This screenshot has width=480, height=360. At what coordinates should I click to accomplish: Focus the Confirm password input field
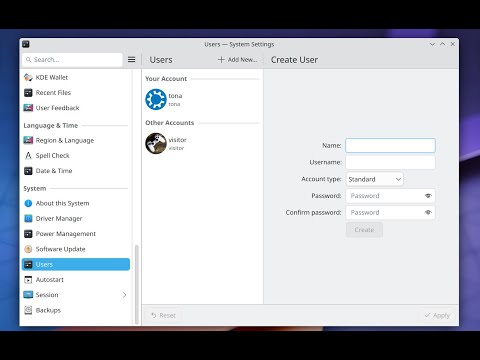pyautogui.click(x=390, y=212)
